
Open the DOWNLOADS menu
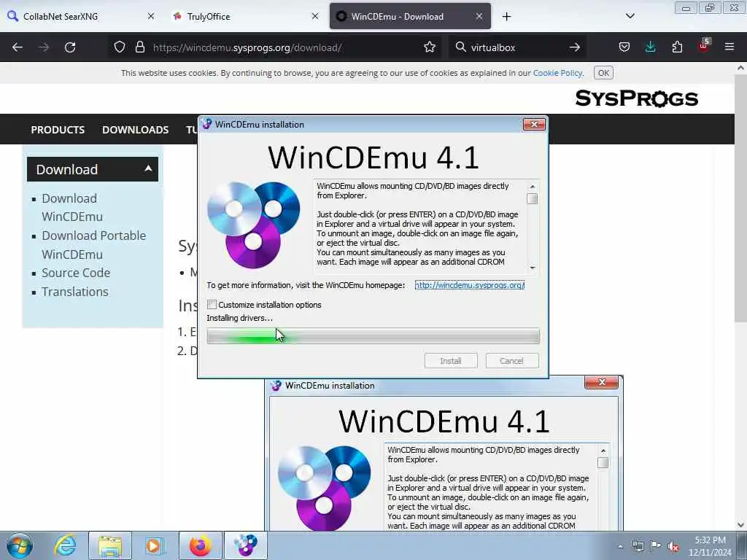pos(135,130)
